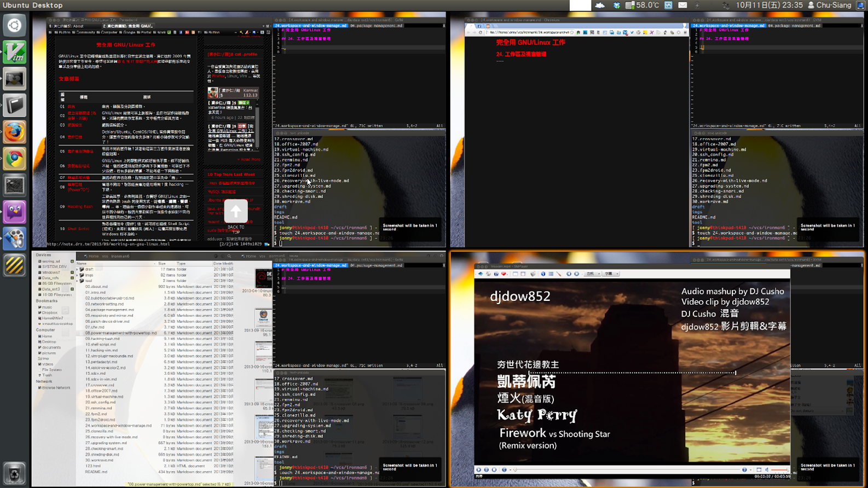868x488 pixels.
Task: Click SMPlayer pause button
Action: tap(487, 469)
